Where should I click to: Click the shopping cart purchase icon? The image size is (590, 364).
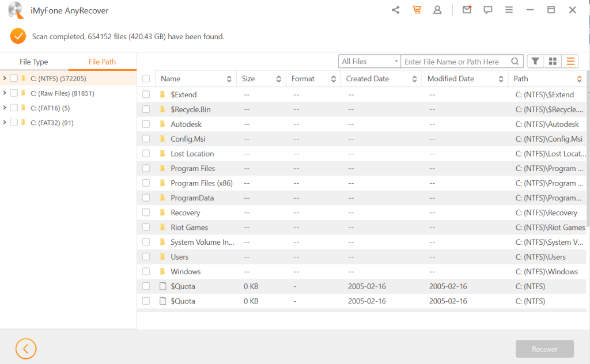(417, 10)
